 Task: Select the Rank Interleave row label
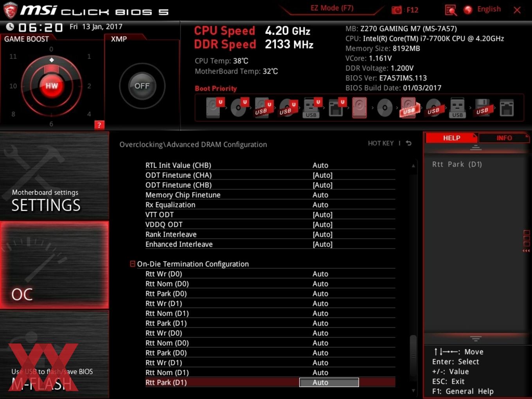[x=171, y=234]
